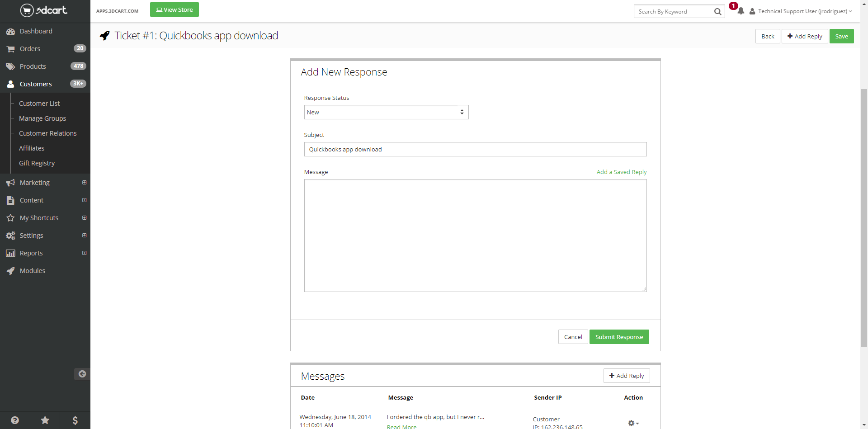Screen dimensions: 868x429
Task: Open Customer List in sidebar
Action: click(x=39, y=104)
